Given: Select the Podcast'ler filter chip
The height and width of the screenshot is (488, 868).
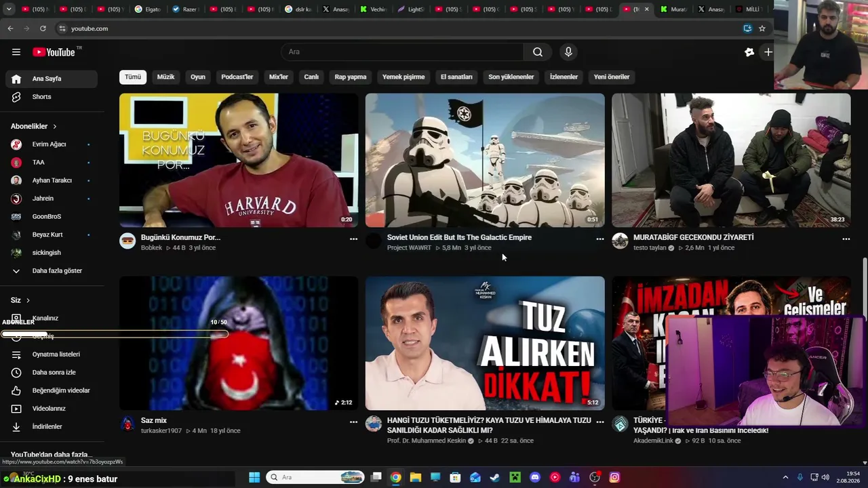Looking at the screenshot, I should [x=237, y=77].
